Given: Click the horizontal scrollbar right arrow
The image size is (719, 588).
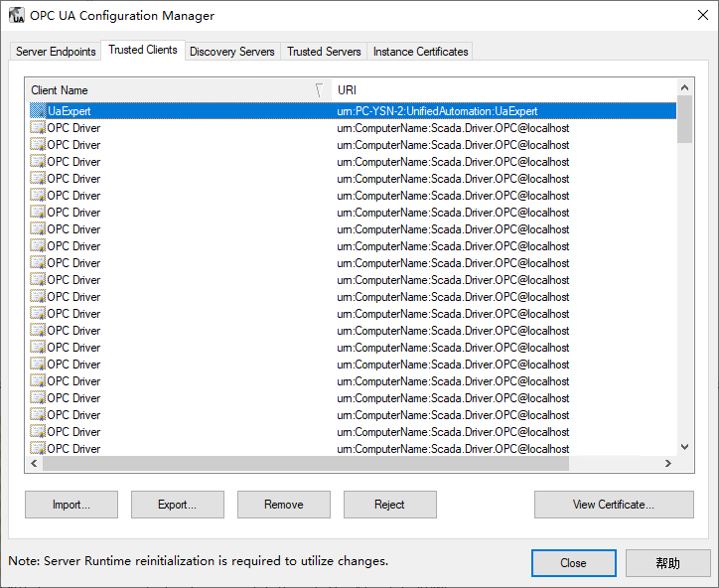Looking at the screenshot, I should (x=668, y=464).
